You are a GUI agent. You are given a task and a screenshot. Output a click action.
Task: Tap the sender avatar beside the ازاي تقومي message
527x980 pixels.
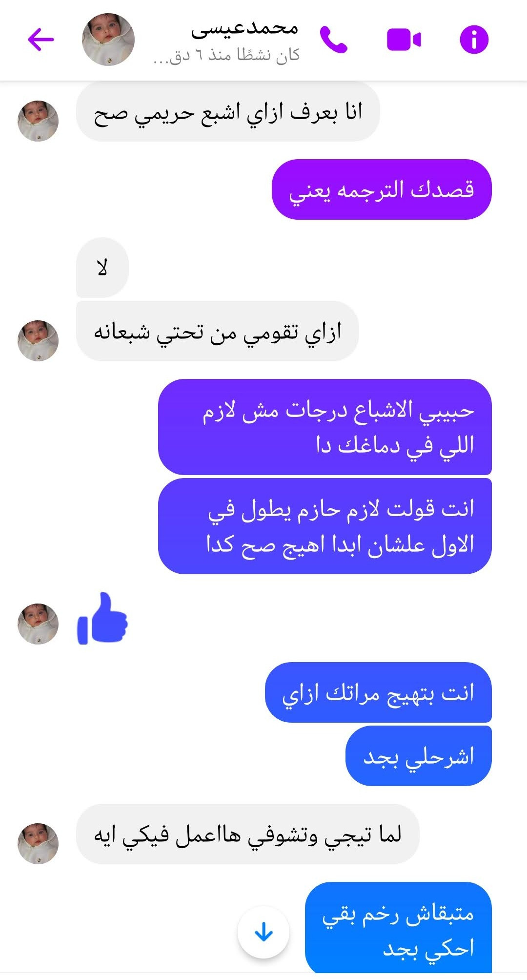(x=38, y=340)
